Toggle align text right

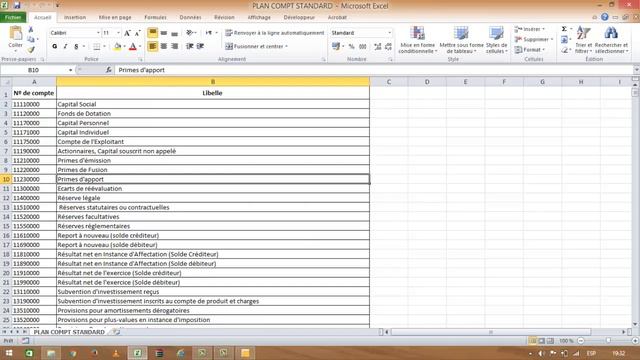[174, 46]
